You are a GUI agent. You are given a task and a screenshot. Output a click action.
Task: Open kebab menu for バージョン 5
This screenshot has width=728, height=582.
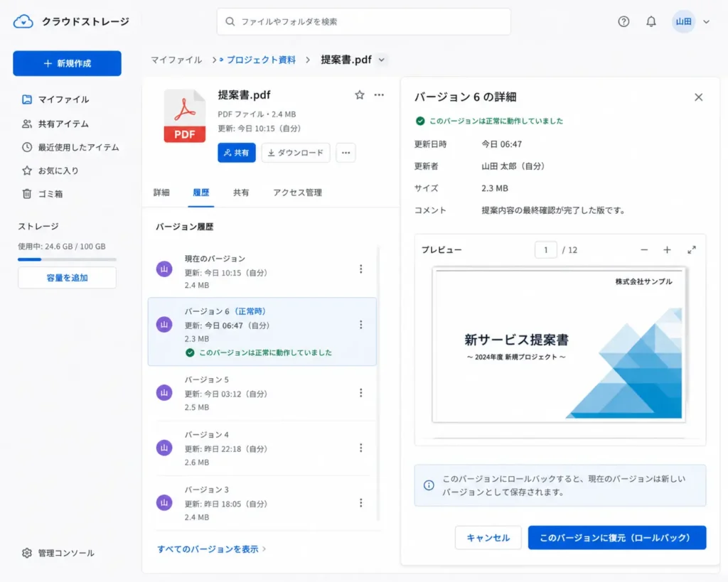(360, 393)
